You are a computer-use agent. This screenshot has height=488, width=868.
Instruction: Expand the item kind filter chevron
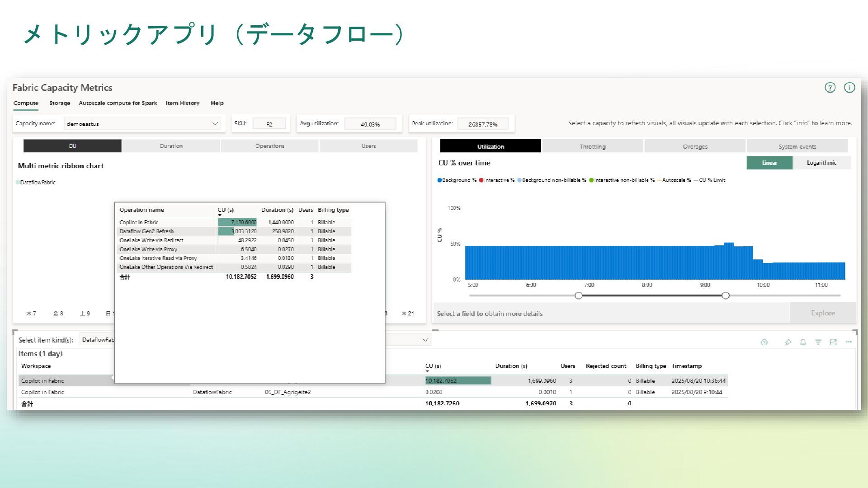coord(425,340)
